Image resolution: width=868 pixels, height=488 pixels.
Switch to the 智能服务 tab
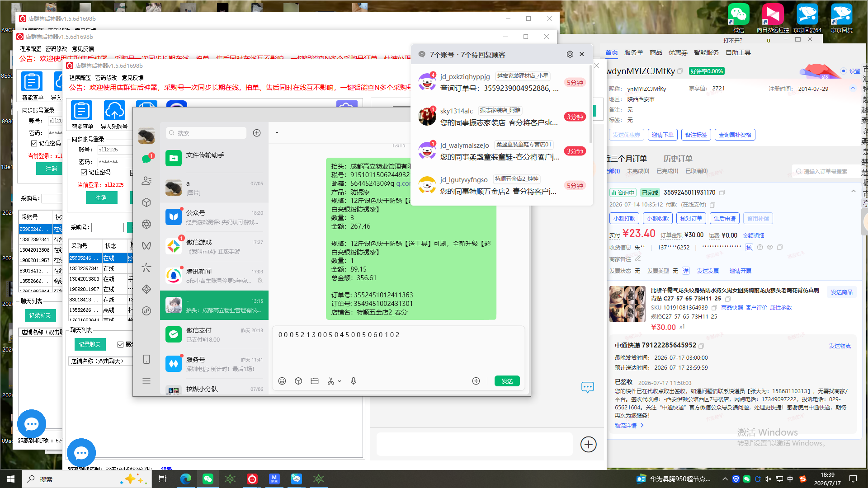tap(706, 52)
